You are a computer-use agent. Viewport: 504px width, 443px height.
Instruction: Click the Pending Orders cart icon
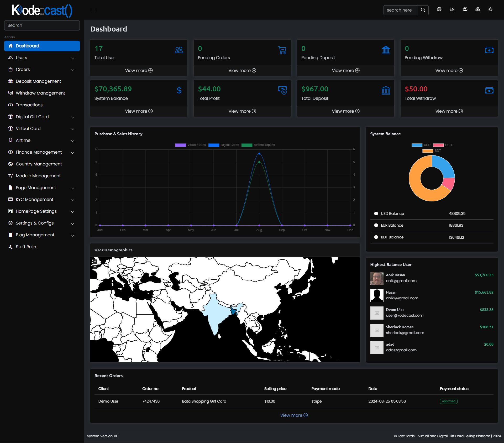point(282,50)
